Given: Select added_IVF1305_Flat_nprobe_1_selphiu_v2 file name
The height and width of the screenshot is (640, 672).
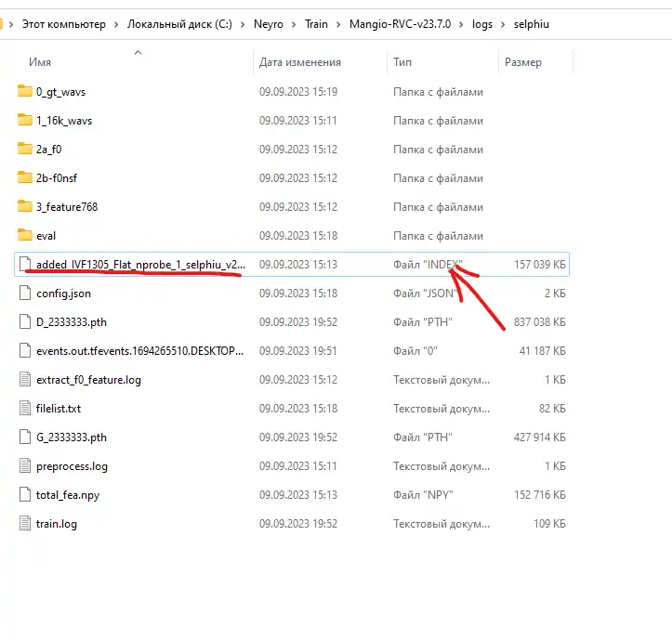Looking at the screenshot, I should pyautogui.click(x=140, y=265).
